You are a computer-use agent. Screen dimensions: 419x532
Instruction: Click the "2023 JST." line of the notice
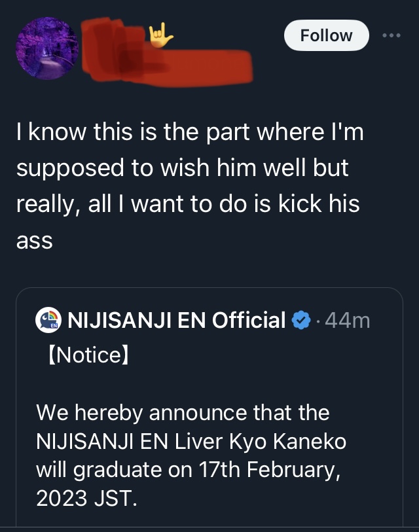click(86, 499)
